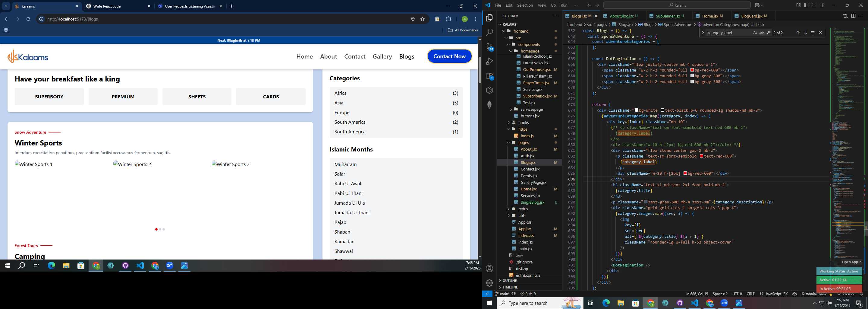Click the Contact Now button on the website
The width and height of the screenshot is (868, 309).
449,56
